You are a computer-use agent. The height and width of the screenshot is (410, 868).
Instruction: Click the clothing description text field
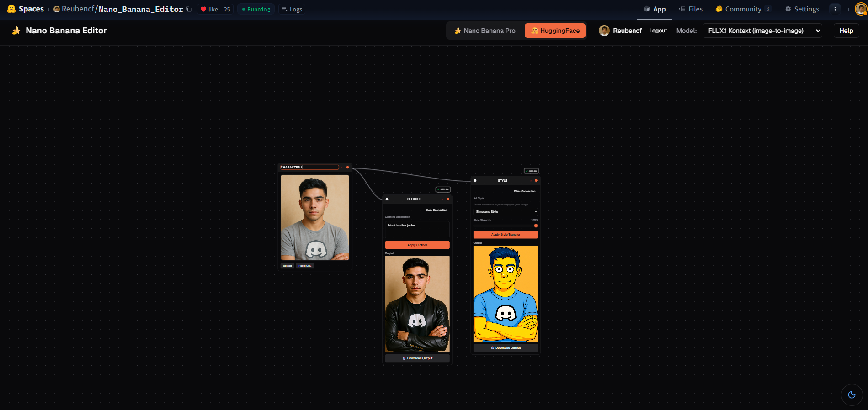click(417, 229)
